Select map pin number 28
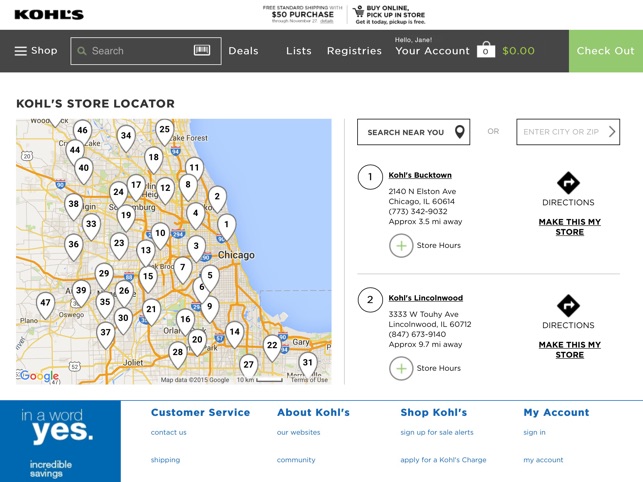This screenshot has height=482, width=643. click(178, 355)
